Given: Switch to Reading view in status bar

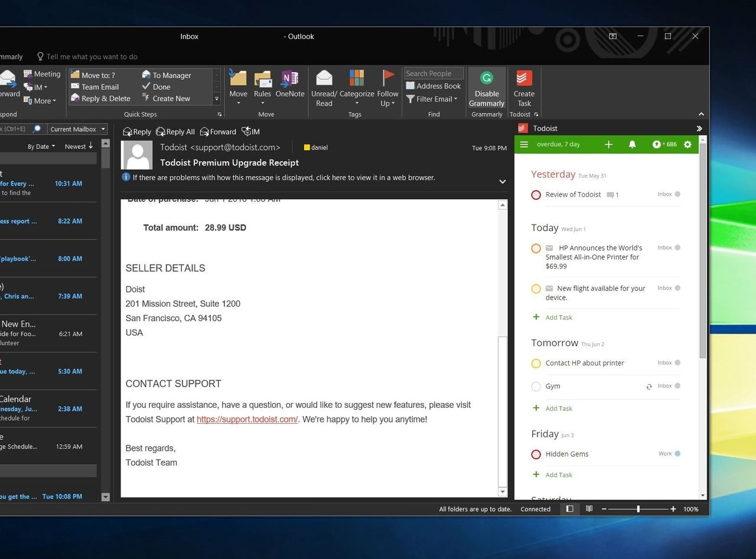Looking at the screenshot, I should [589, 509].
